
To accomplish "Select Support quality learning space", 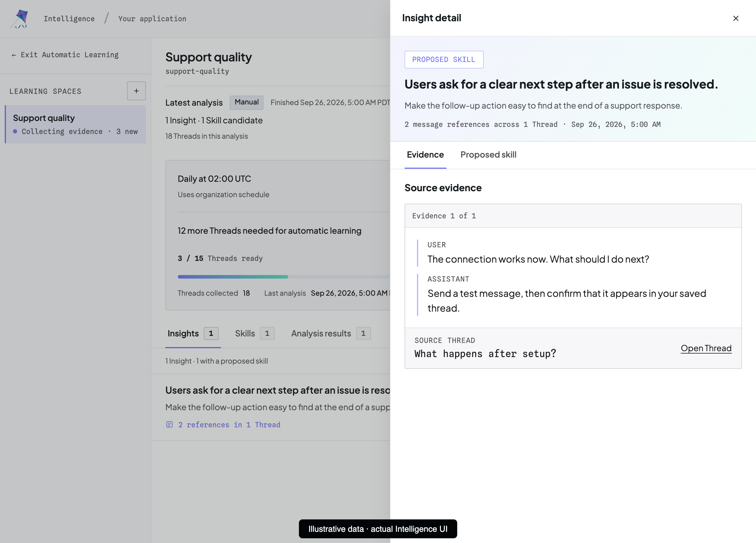I will pyautogui.click(x=75, y=124).
